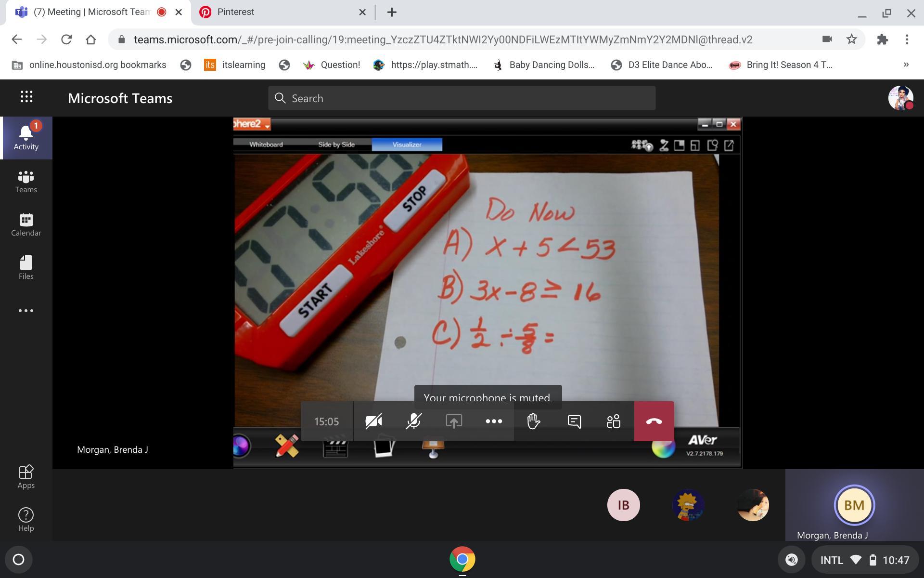Open the Apps store in sidebar
Screen dimensions: 924x578
click(26, 476)
